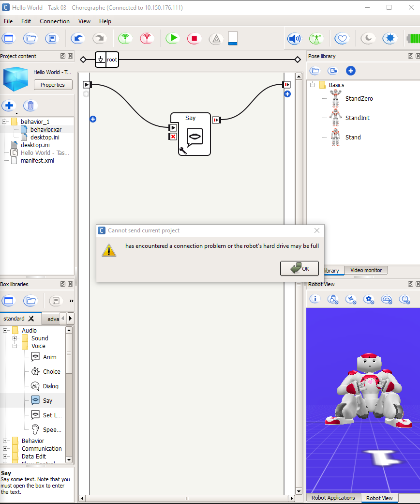The width and height of the screenshot is (420, 504).
Task: Redo the last action
Action: click(x=100, y=39)
